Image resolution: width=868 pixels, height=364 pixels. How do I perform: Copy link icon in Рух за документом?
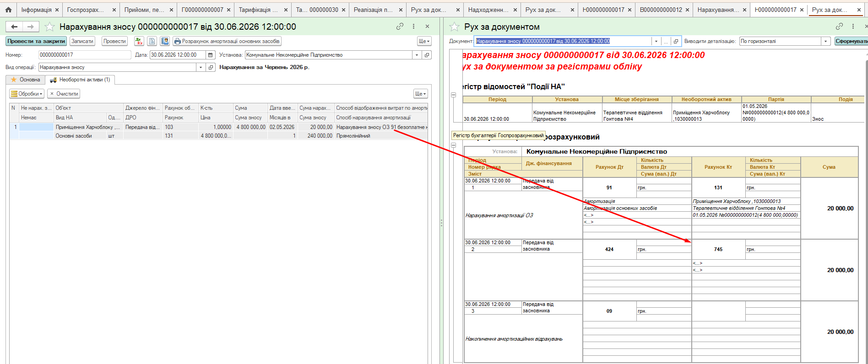tap(839, 27)
